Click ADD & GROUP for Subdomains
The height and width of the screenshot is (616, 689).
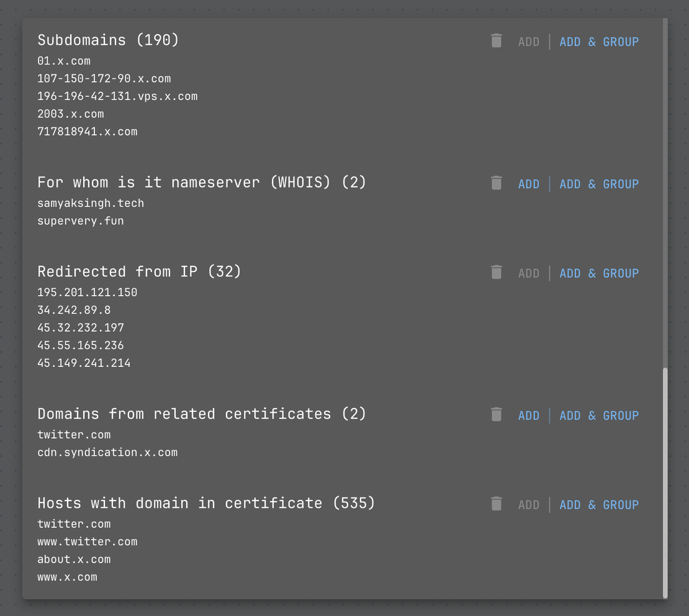click(599, 42)
